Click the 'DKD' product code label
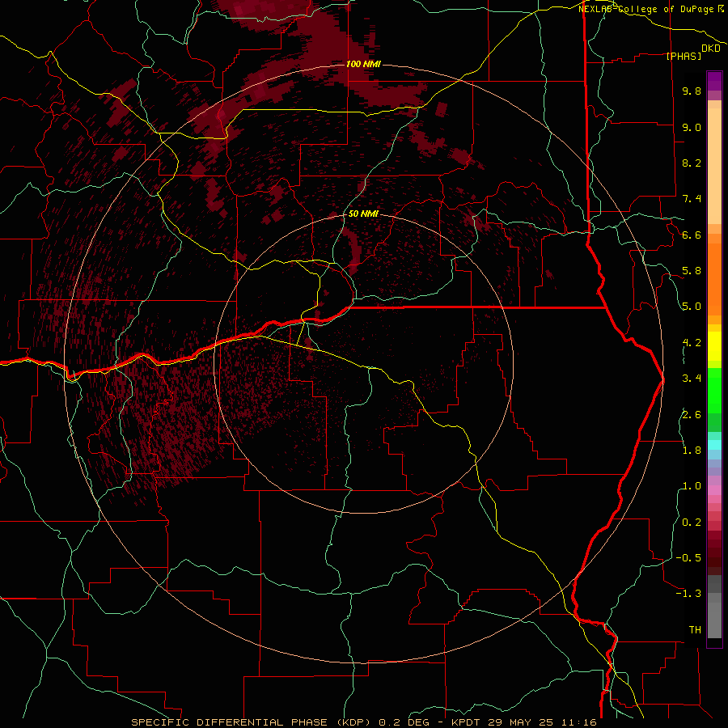This screenshot has width=728, height=728. [711, 49]
